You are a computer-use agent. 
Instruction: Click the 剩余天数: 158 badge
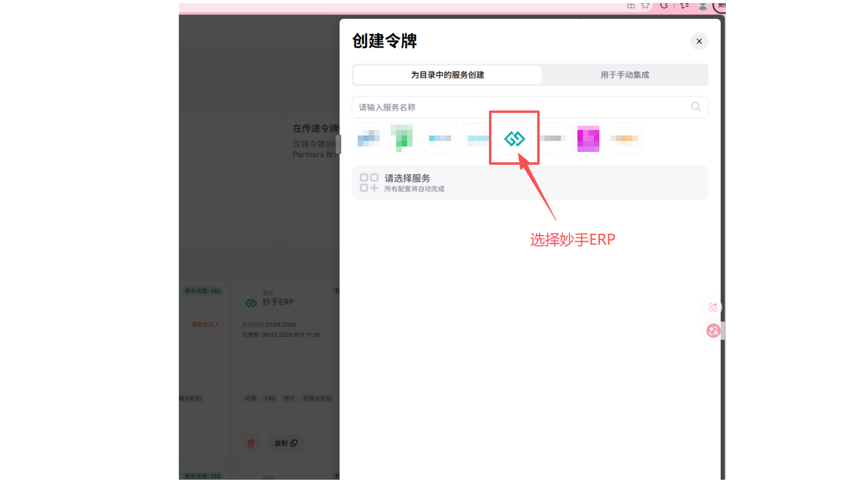[203, 475]
